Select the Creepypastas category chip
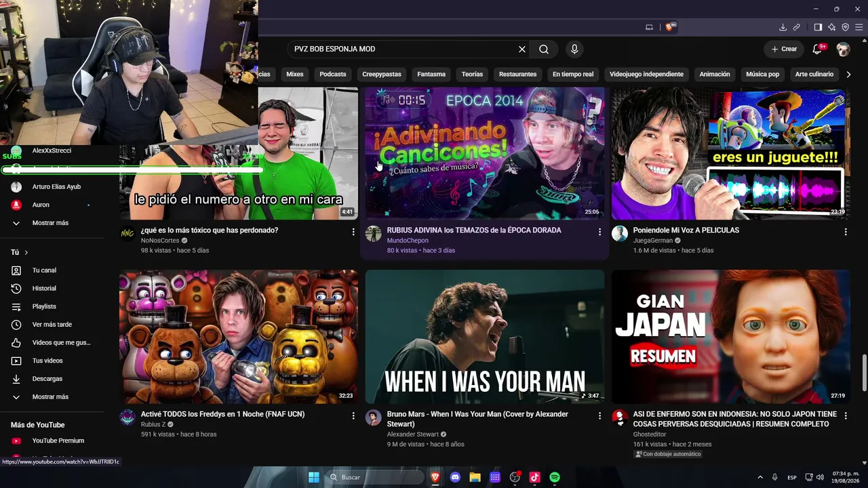 coord(382,75)
